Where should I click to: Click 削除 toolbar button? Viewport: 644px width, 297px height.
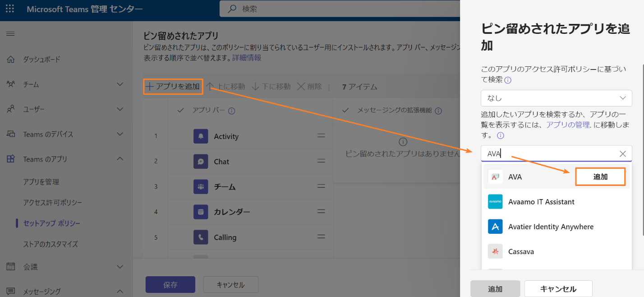click(309, 86)
